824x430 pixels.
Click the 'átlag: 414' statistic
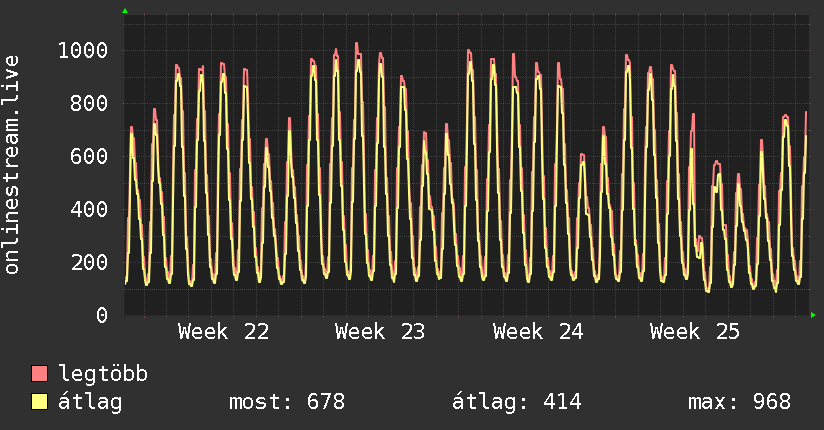517,402
